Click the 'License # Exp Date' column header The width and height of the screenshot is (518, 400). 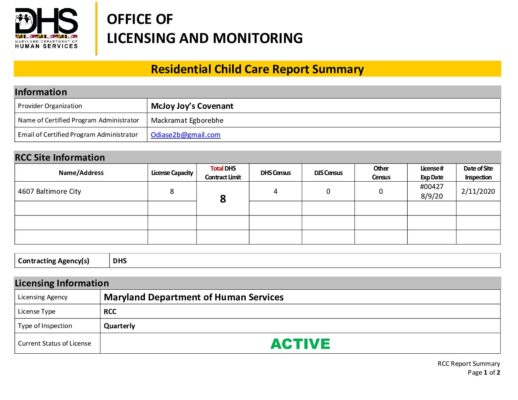pos(432,173)
